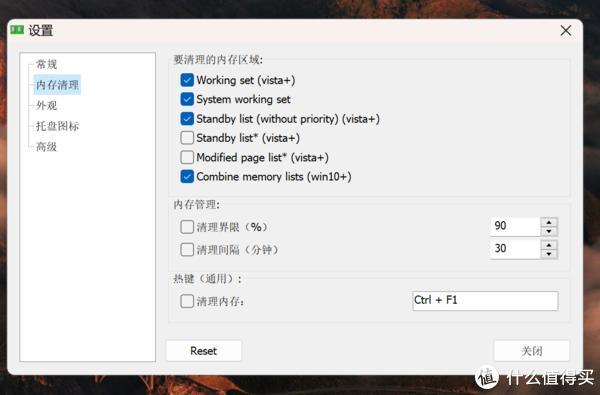Click the Reset button

click(x=204, y=351)
